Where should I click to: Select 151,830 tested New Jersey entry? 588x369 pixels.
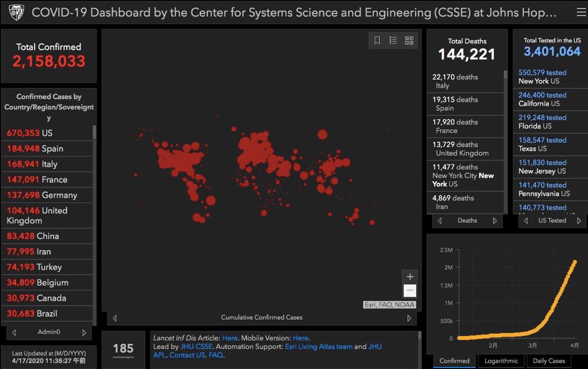(550, 167)
